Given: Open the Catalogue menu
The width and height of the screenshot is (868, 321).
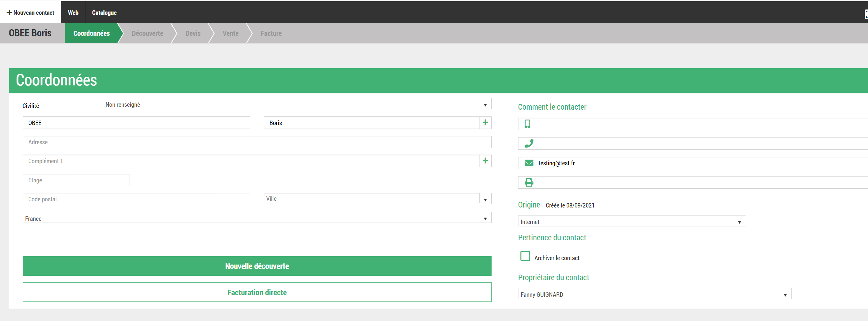Looking at the screenshot, I should pyautogui.click(x=104, y=12).
